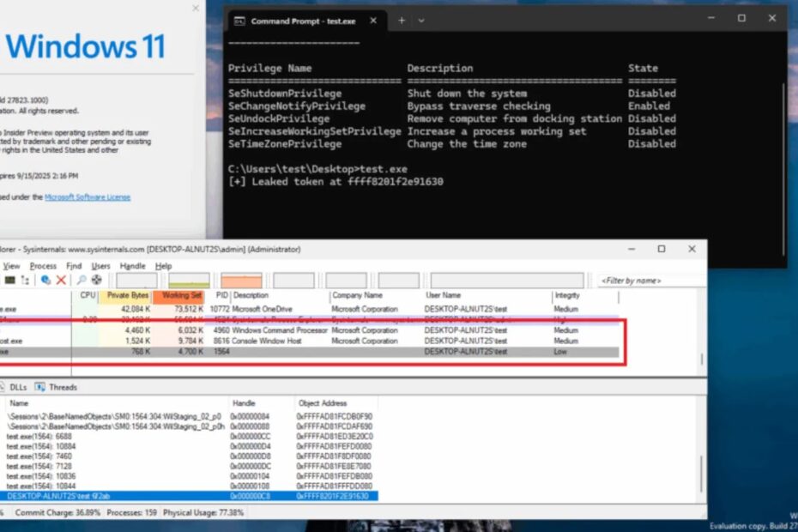
Task: Close the Windows 11 About dialog
Action: tap(196, 8)
